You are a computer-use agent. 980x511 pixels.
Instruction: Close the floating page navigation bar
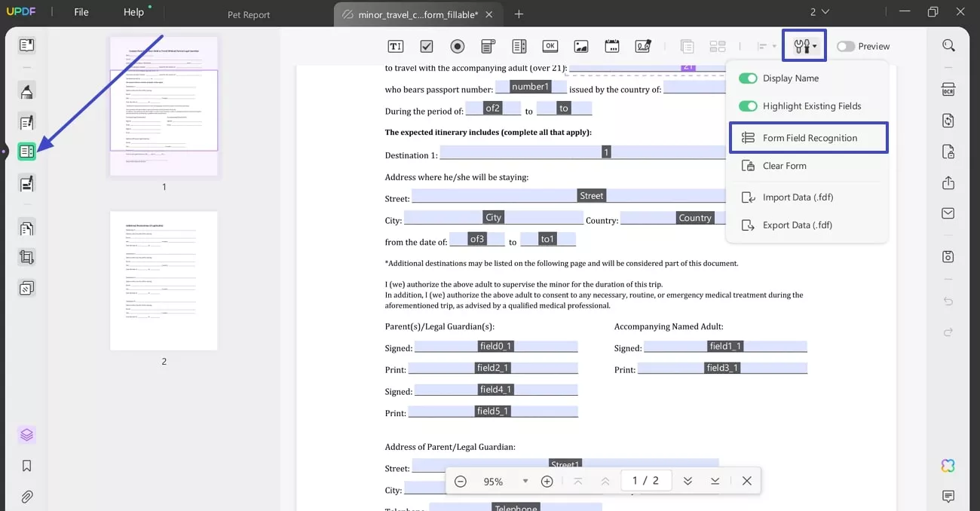[x=747, y=481]
